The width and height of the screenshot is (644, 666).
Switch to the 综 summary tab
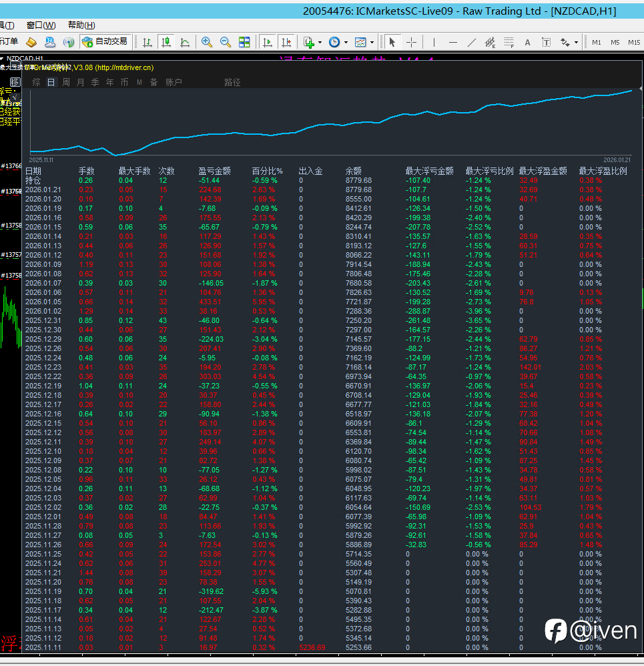[37, 82]
